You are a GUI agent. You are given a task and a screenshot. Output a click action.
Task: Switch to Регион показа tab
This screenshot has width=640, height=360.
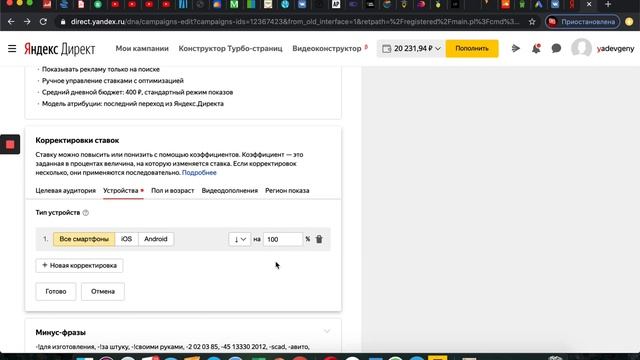tap(287, 191)
